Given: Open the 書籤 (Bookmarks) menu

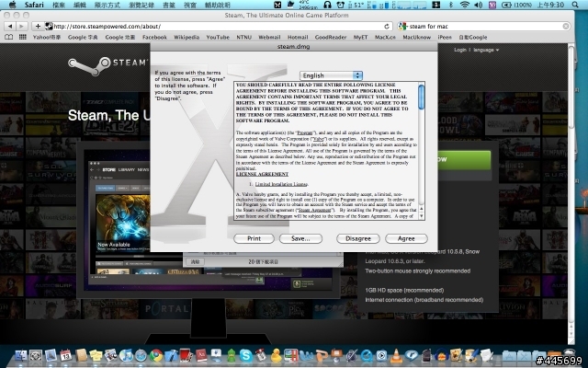Looking at the screenshot, I should (x=169, y=5).
